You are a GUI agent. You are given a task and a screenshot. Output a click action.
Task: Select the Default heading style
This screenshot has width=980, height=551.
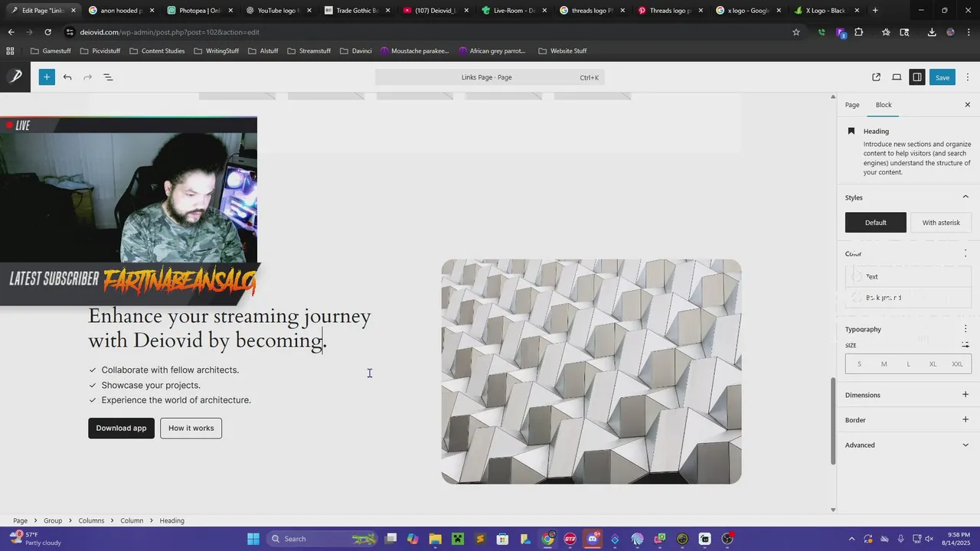(876, 223)
